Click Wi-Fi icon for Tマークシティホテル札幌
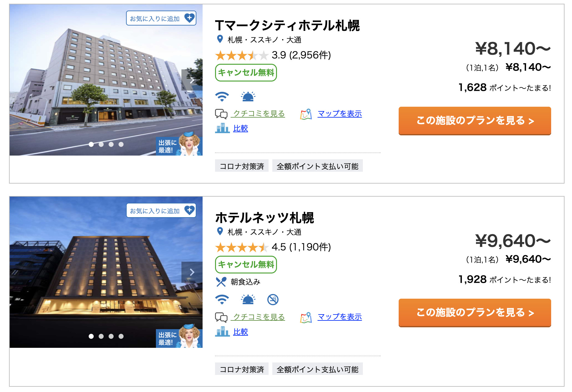 point(222,97)
